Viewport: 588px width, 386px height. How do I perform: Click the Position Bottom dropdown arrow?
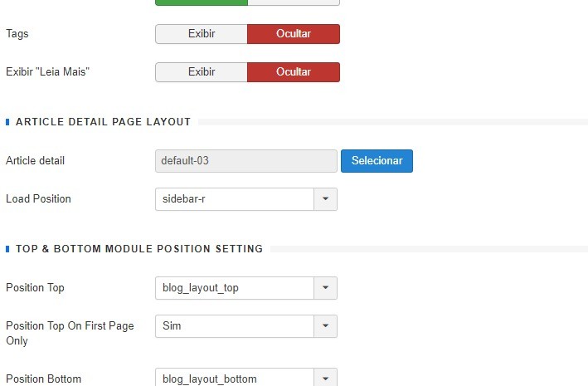coord(325,379)
